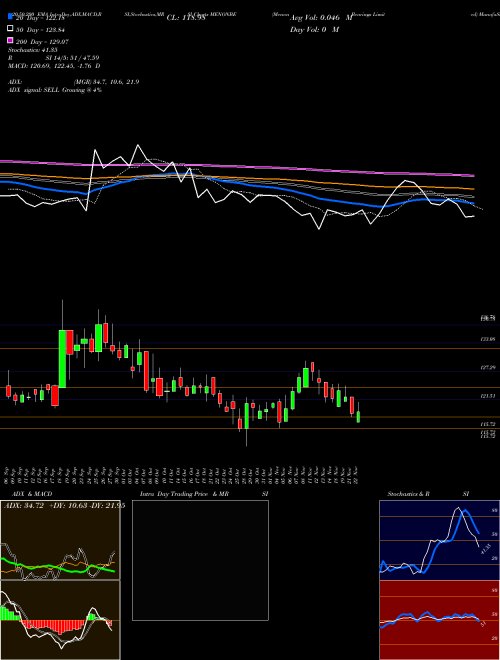Click the 'ADX & MACD' panel title
The image size is (500, 660).
tap(32, 494)
